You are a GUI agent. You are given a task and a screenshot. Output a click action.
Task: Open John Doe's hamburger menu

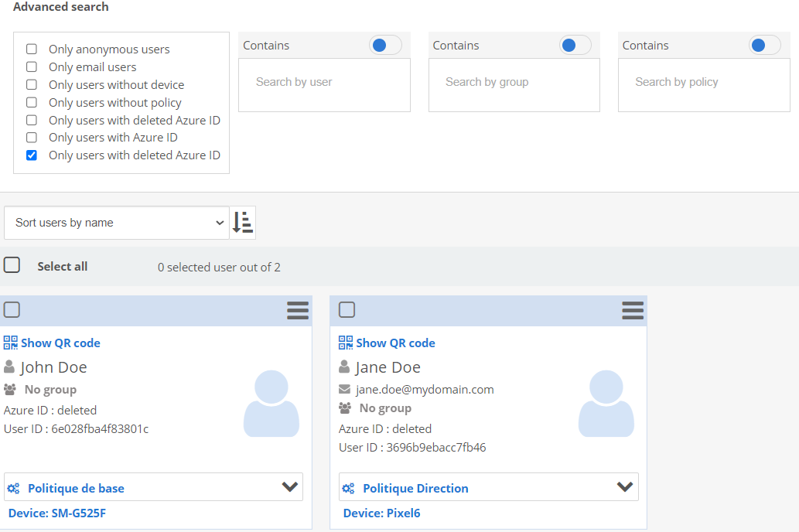(298, 311)
